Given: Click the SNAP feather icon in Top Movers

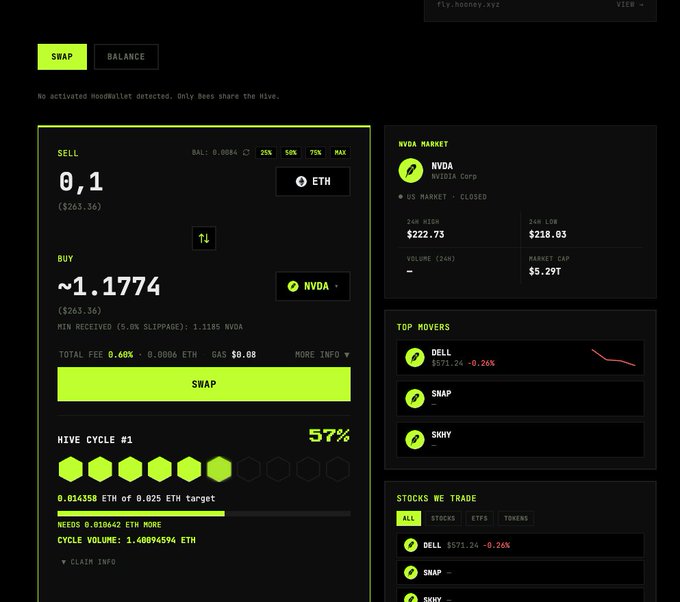Looking at the screenshot, I should [x=415, y=399].
